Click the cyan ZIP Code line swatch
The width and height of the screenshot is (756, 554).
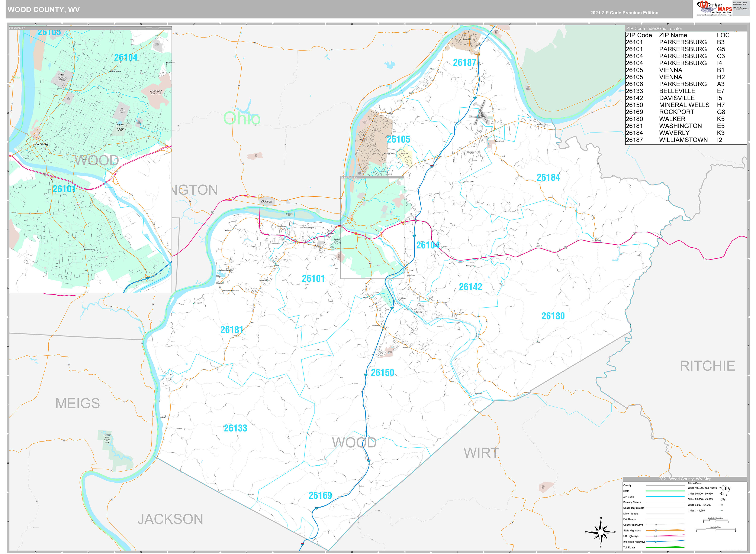pyautogui.click(x=665, y=496)
